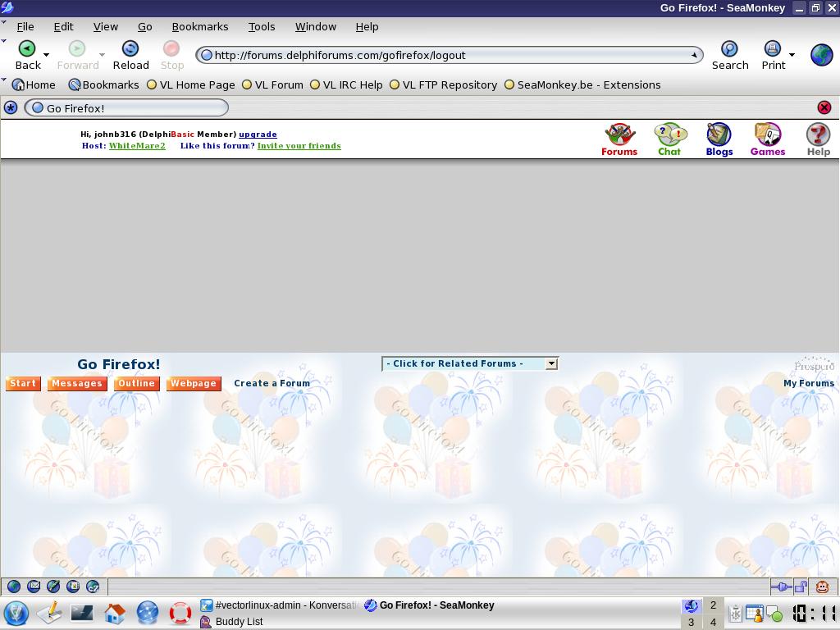Screen dimensions: 840x630
Task: Click the URL address field
Action: pyautogui.click(x=443, y=55)
